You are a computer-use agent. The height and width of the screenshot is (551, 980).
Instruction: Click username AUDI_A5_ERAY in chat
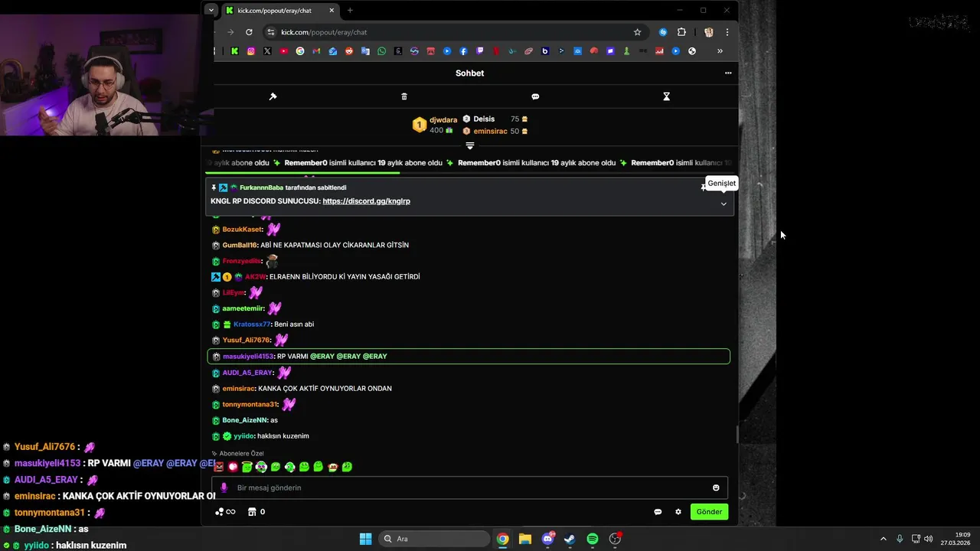click(247, 373)
